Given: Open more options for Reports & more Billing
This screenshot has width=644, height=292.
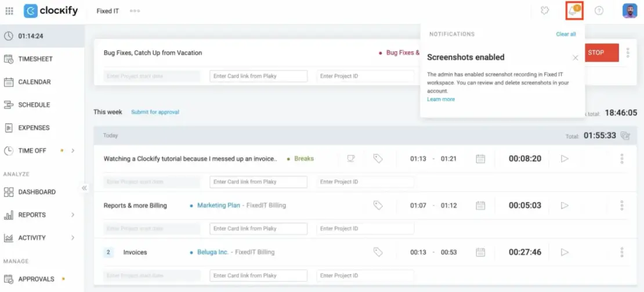Looking at the screenshot, I should click(x=622, y=206).
